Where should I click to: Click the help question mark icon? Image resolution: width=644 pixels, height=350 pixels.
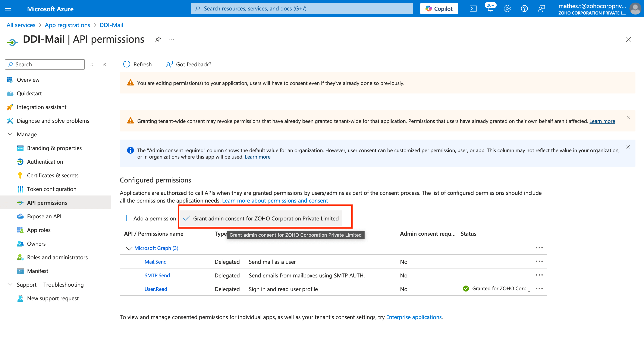coord(524,9)
